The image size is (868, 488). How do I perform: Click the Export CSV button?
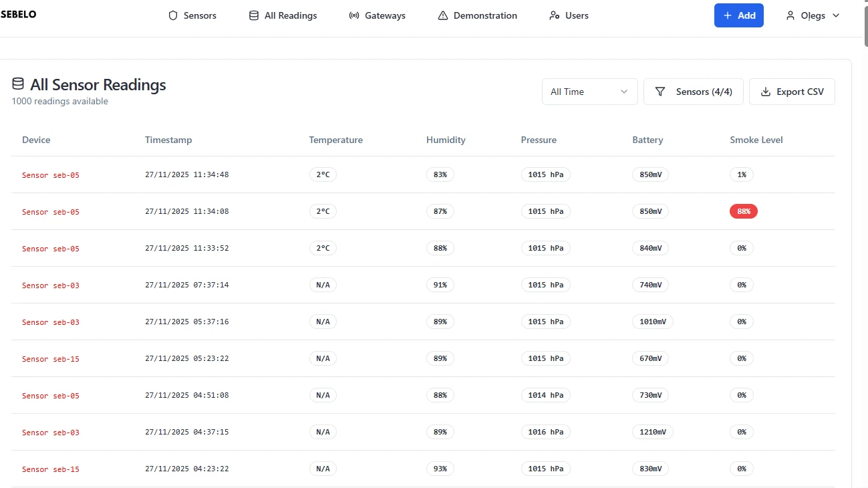tap(792, 92)
